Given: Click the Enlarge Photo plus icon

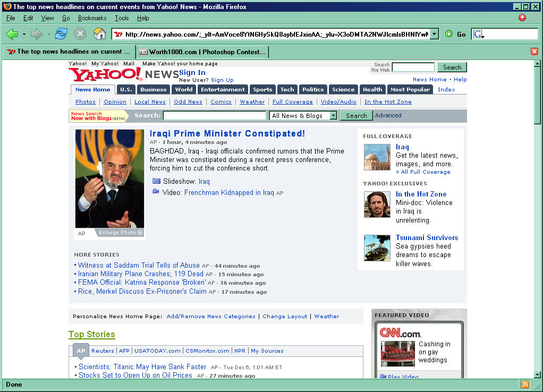Looking at the screenshot, I should click(140, 232).
